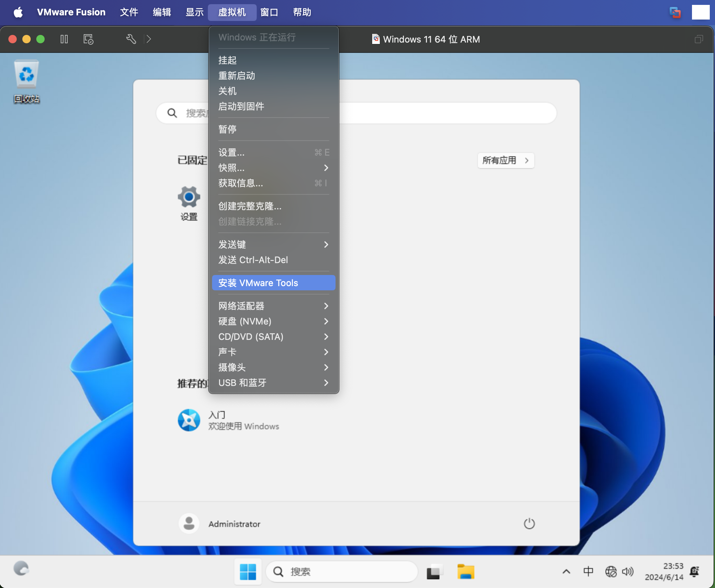Image resolution: width=715 pixels, height=588 pixels.
Task: Open the volume speaker tray icon
Action: click(627, 572)
